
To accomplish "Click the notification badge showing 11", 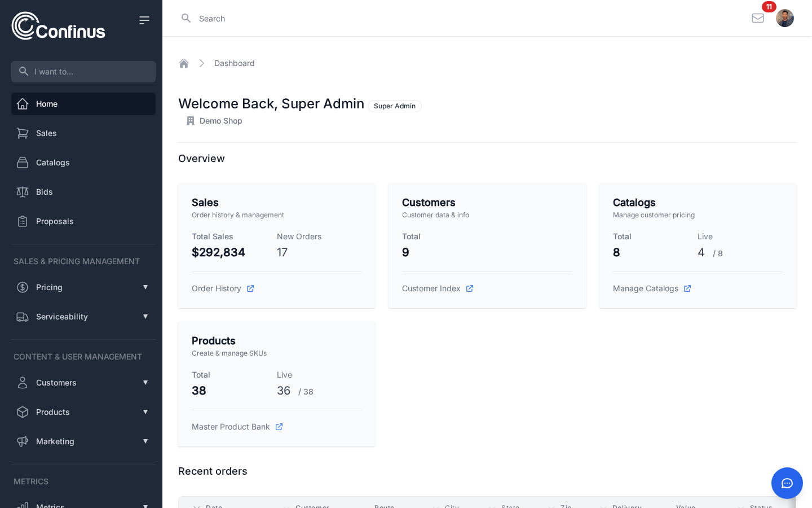I will [x=769, y=7].
